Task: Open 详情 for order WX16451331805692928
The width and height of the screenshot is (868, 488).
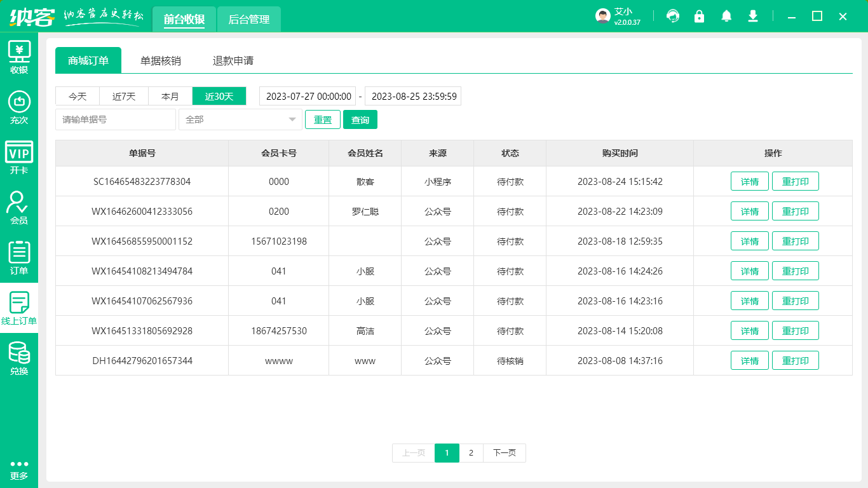Action: pos(750,330)
